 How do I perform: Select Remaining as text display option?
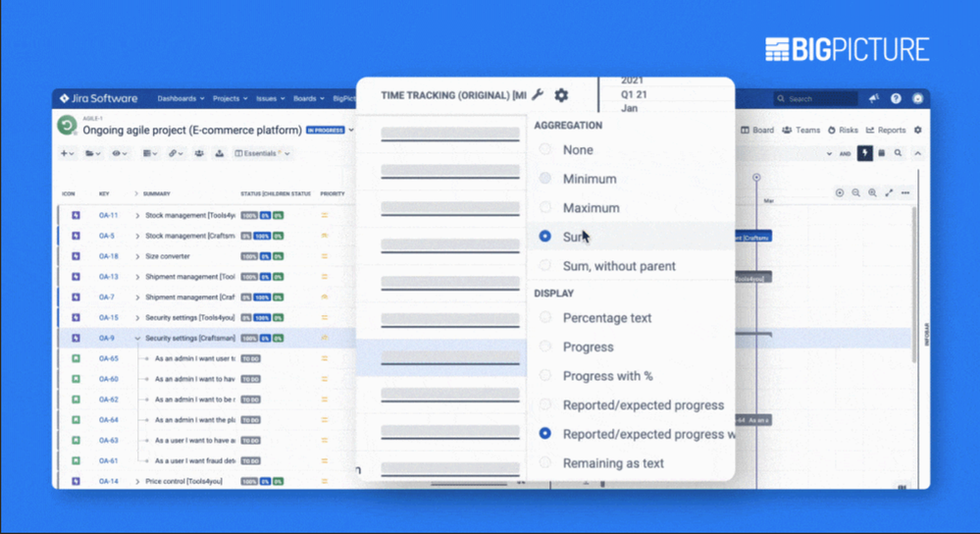[545, 462]
